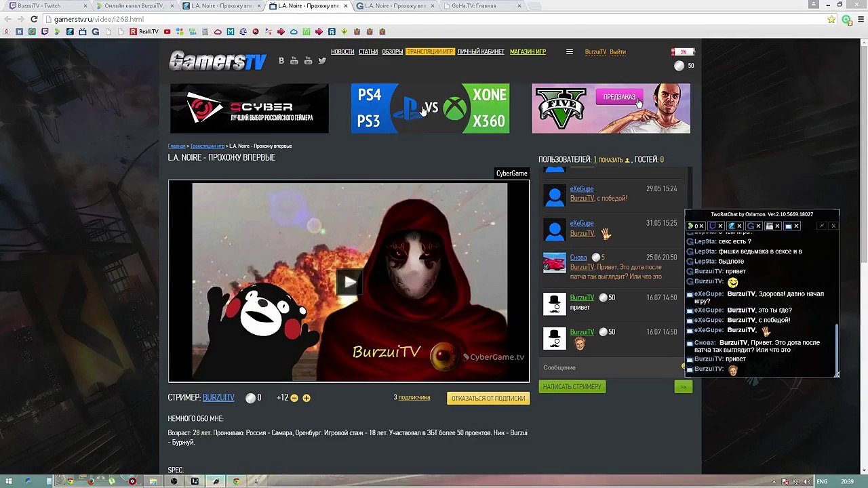Click the green '>>' send button
Viewport: 868px width, 488px height.
coord(683,386)
